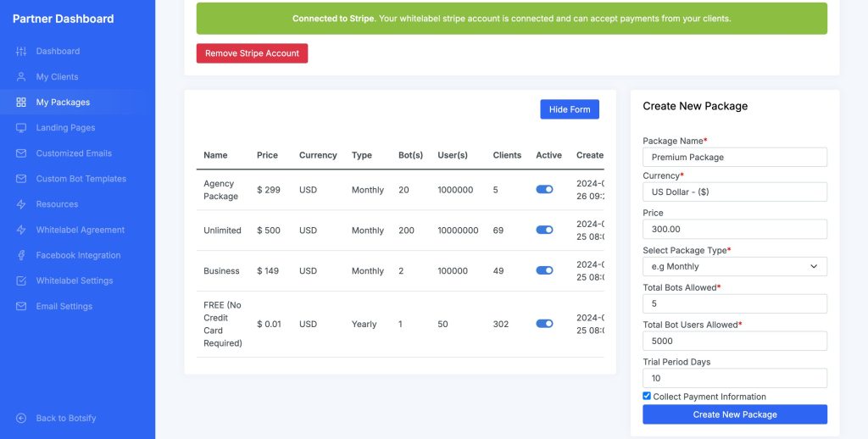Click the Unlimited package name cell

[x=222, y=231]
